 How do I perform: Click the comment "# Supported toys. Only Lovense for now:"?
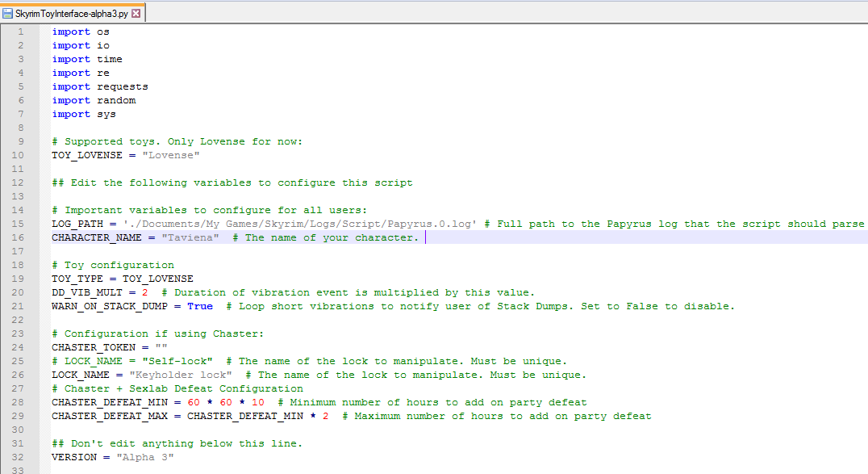pos(177,141)
